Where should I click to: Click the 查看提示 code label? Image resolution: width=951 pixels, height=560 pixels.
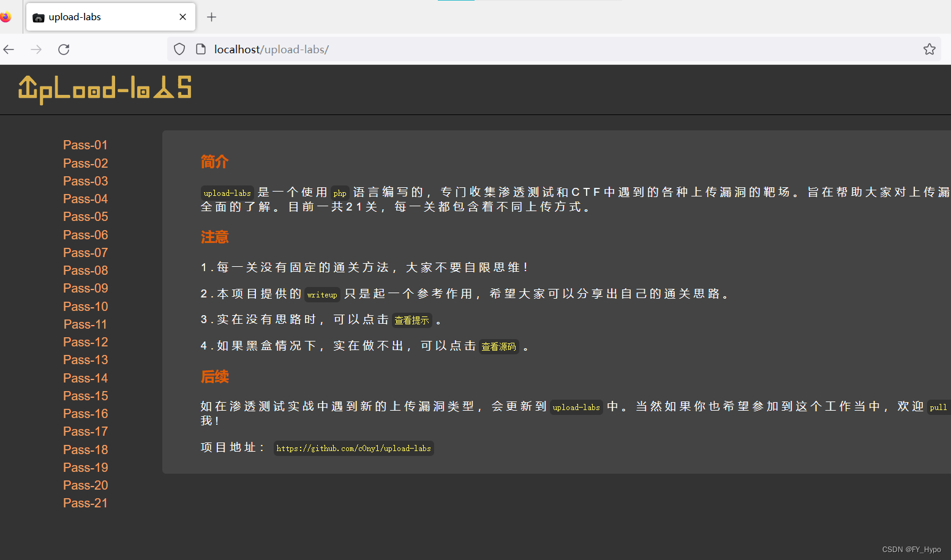click(x=412, y=320)
